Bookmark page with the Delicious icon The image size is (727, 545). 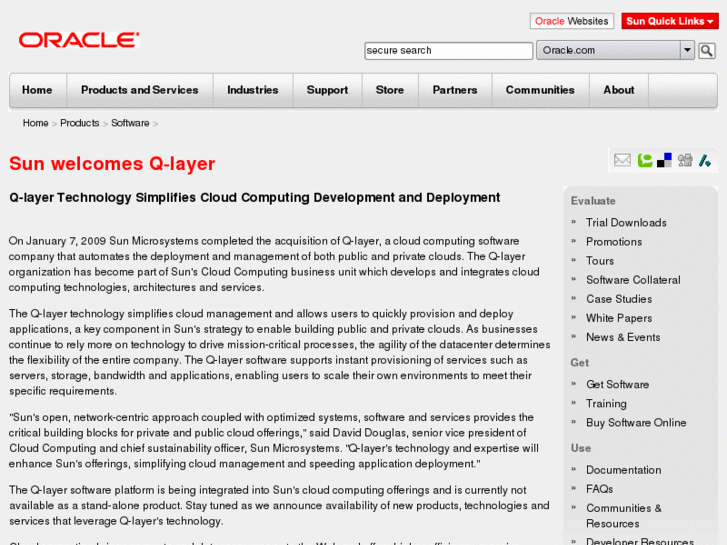click(664, 160)
